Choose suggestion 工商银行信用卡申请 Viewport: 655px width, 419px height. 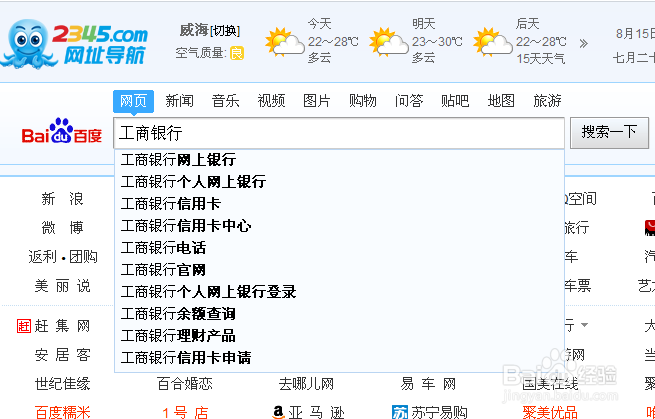[x=339, y=358]
